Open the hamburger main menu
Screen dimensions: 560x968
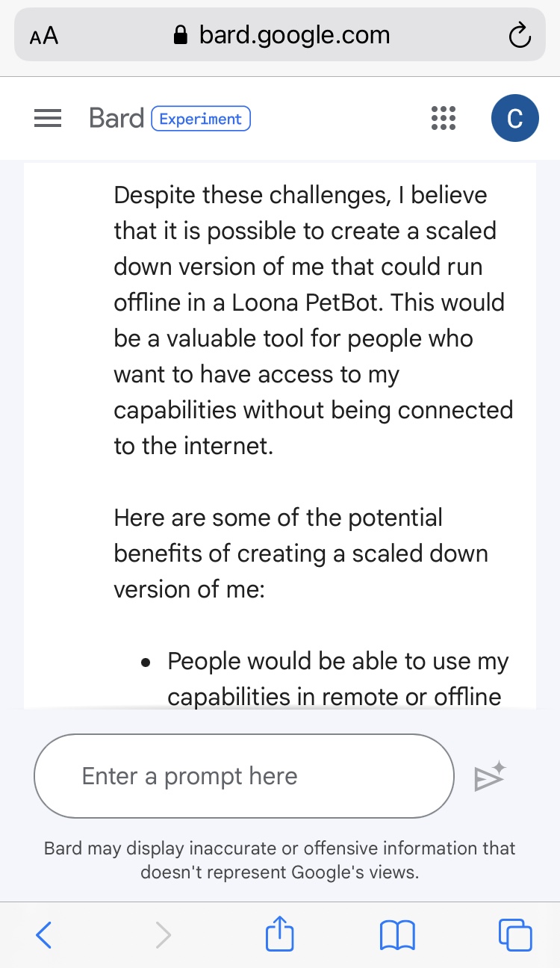[x=48, y=119]
